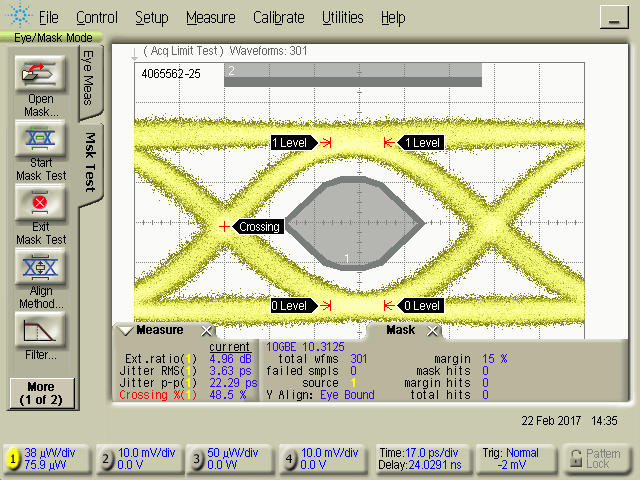Toggle channel 1 on or off

pos(13,459)
